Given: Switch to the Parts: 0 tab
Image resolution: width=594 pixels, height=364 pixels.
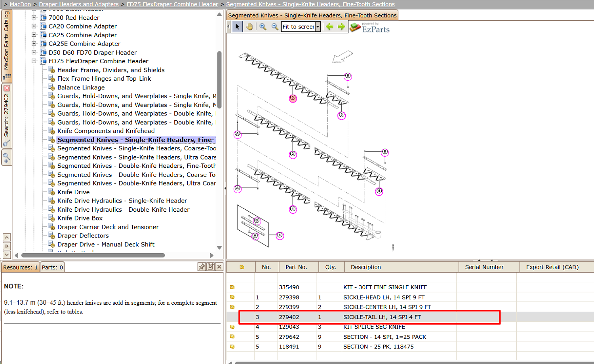Looking at the screenshot, I should tap(53, 267).
